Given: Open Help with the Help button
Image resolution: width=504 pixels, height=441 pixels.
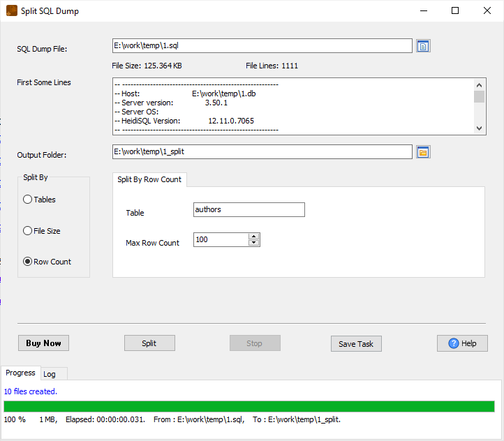Looking at the screenshot, I should [x=462, y=343].
